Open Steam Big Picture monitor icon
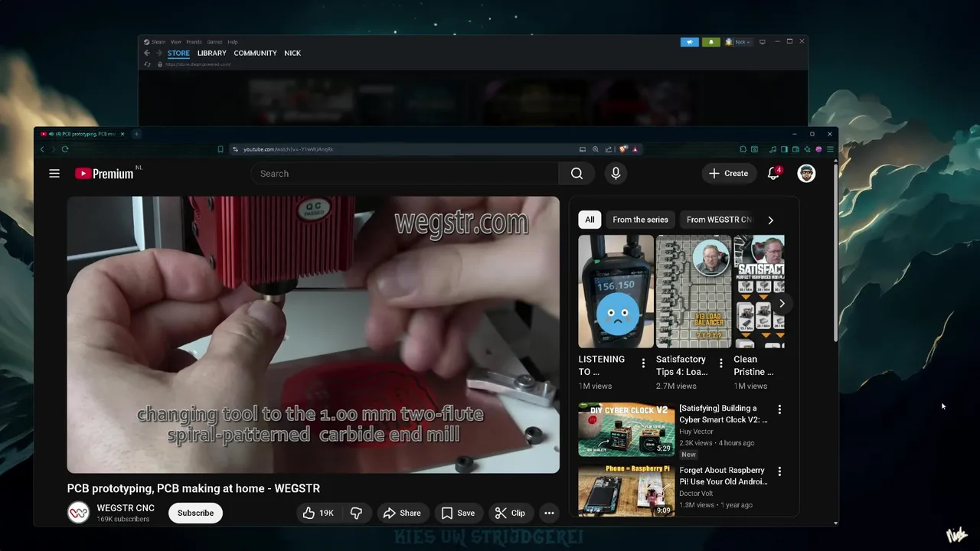980x551 pixels. pos(763,42)
